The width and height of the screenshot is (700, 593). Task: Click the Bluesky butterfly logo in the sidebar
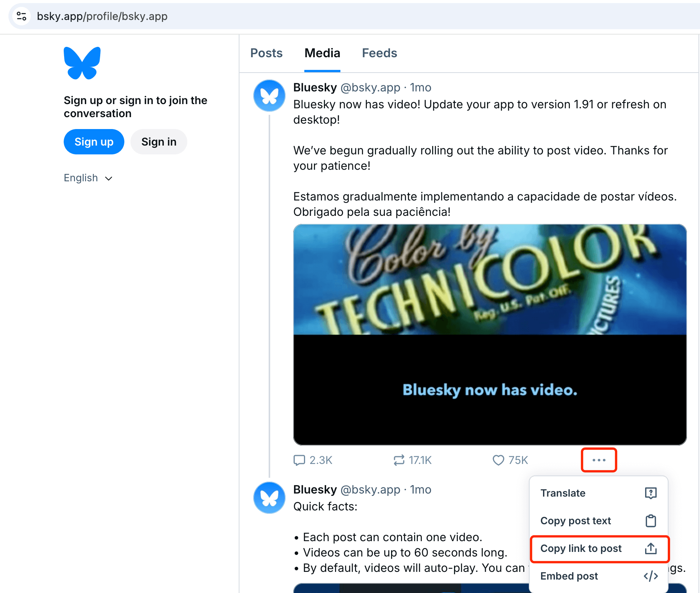tap(82, 63)
